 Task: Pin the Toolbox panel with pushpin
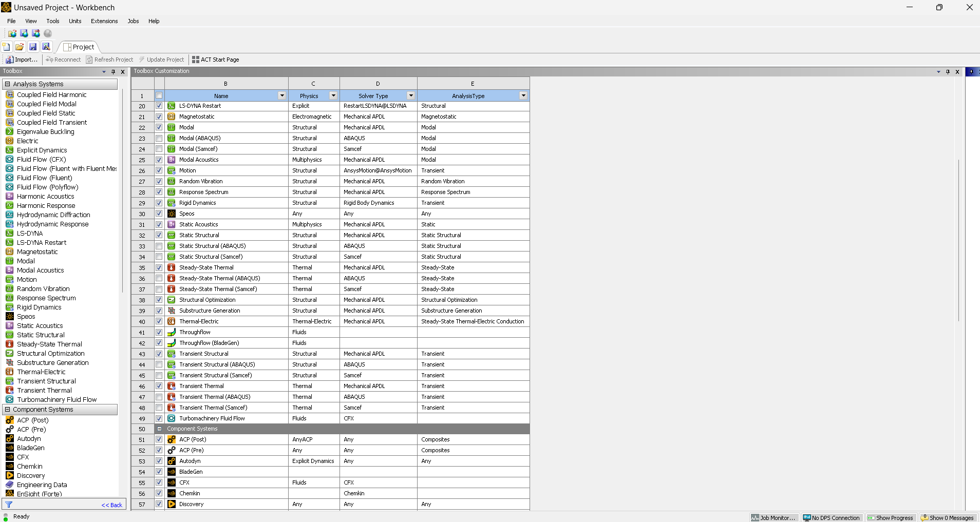coord(114,71)
